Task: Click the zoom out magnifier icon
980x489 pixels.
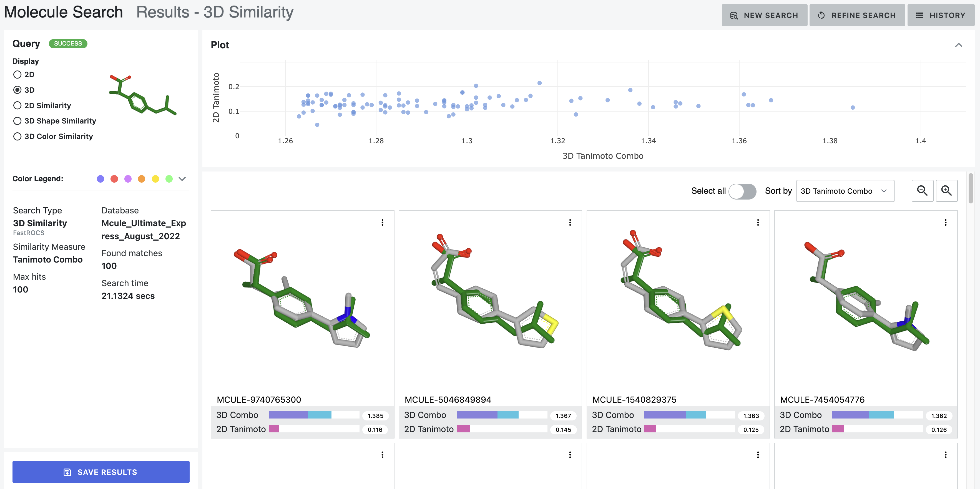Action: pyautogui.click(x=922, y=190)
